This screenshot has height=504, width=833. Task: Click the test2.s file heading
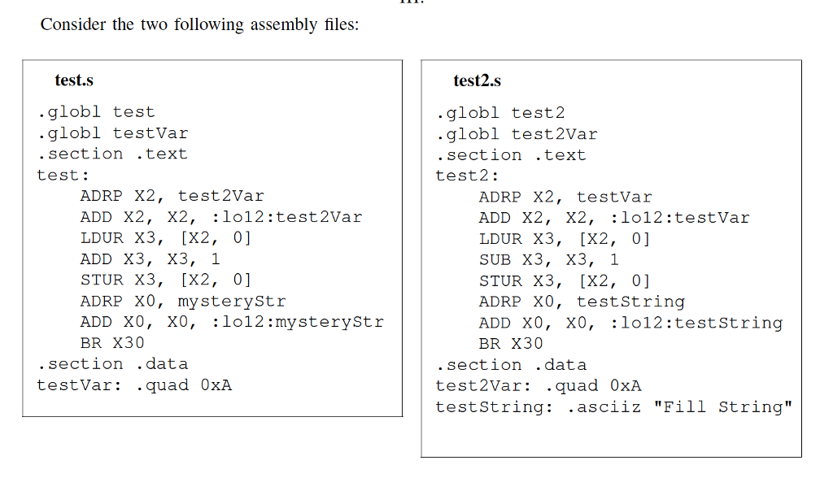pyautogui.click(x=477, y=80)
